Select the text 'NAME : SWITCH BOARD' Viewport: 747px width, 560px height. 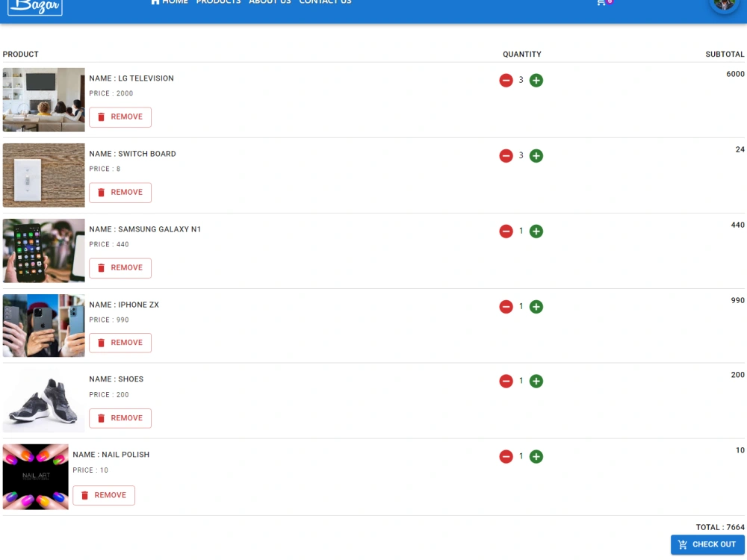[x=132, y=154]
